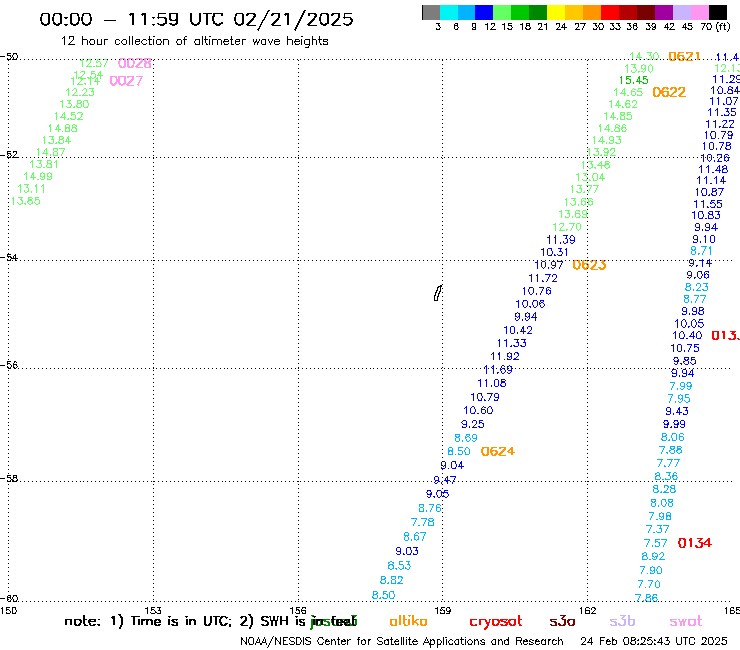Click the timestamp '24 Feb 08:25:43 UTC 2025'

click(654, 642)
